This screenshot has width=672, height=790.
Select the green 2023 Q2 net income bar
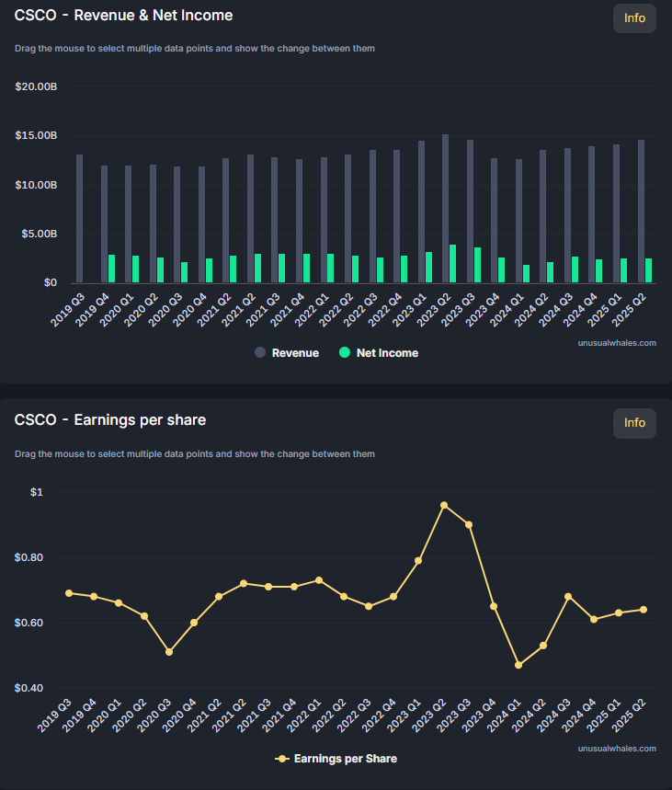(x=452, y=264)
